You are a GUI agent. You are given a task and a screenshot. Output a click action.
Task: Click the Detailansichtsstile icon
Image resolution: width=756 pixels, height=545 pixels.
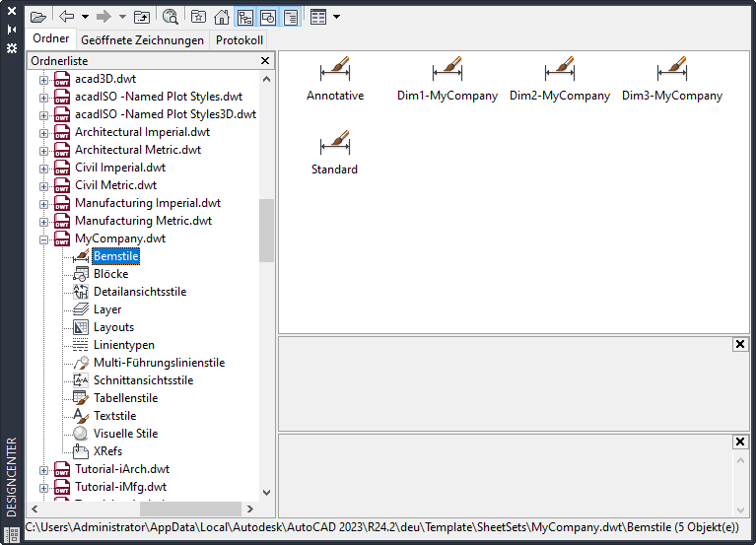point(81,292)
